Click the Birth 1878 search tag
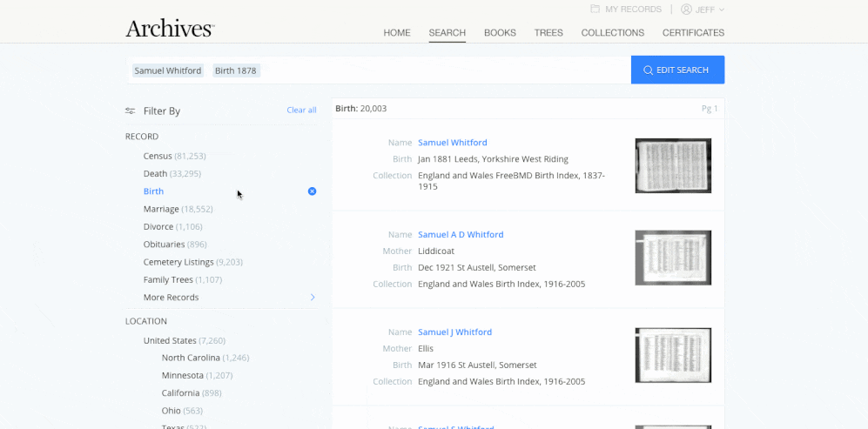The width and height of the screenshot is (868, 429). 236,70
